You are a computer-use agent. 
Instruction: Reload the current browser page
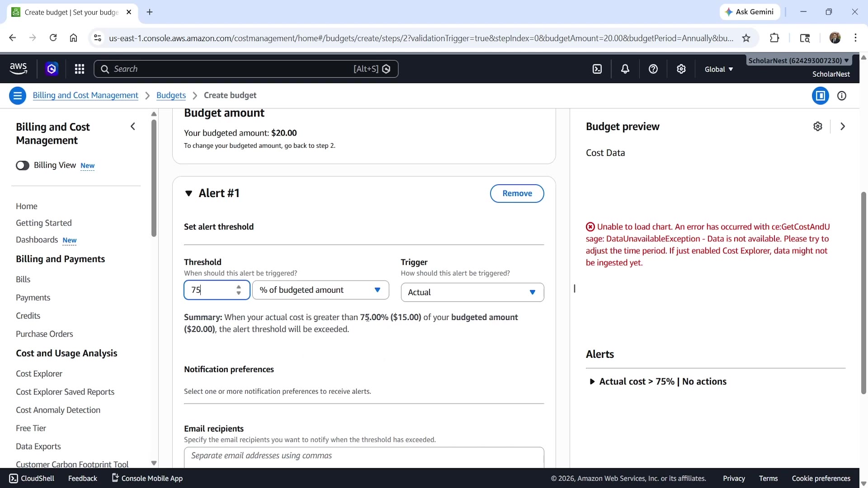53,38
